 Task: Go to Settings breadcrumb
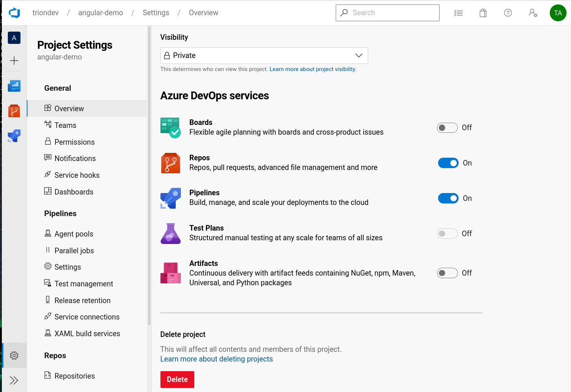[156, 13]
